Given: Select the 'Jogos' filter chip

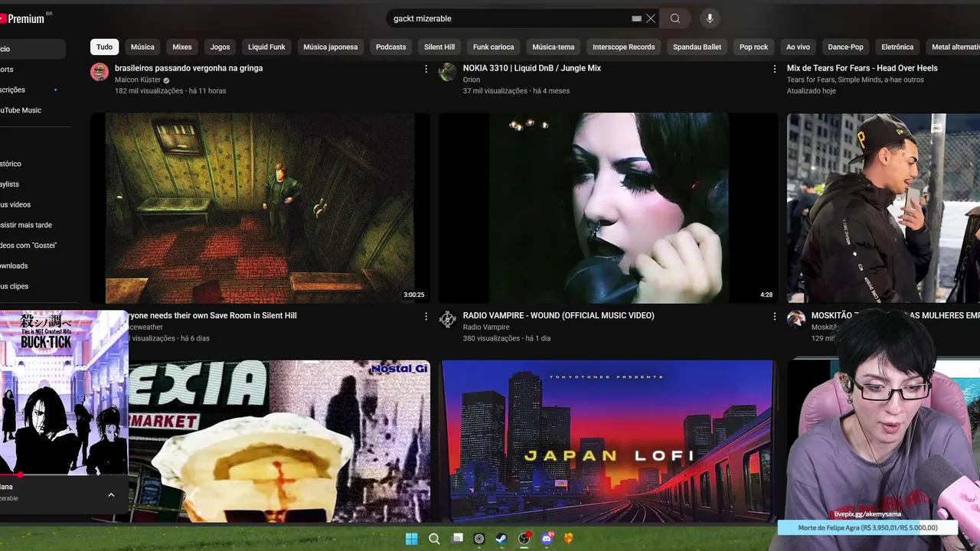Looking at the screenshot, I should click(220, 47).
